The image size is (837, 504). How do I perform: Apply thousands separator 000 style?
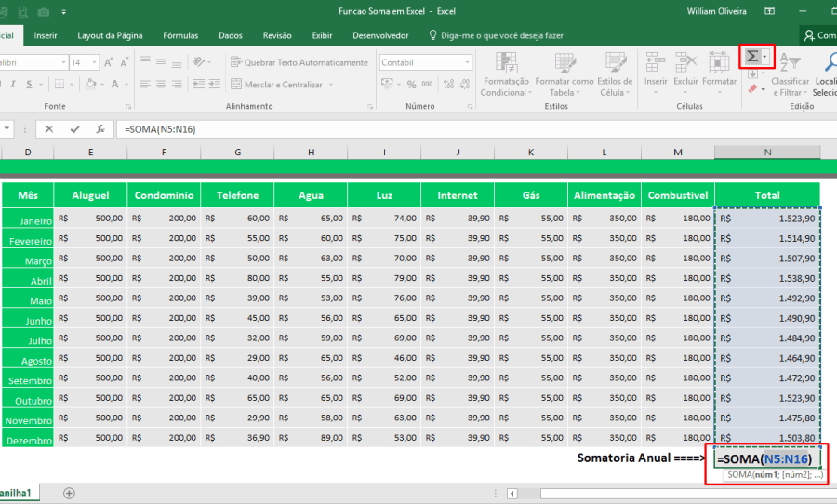click(x=428, y=85)
